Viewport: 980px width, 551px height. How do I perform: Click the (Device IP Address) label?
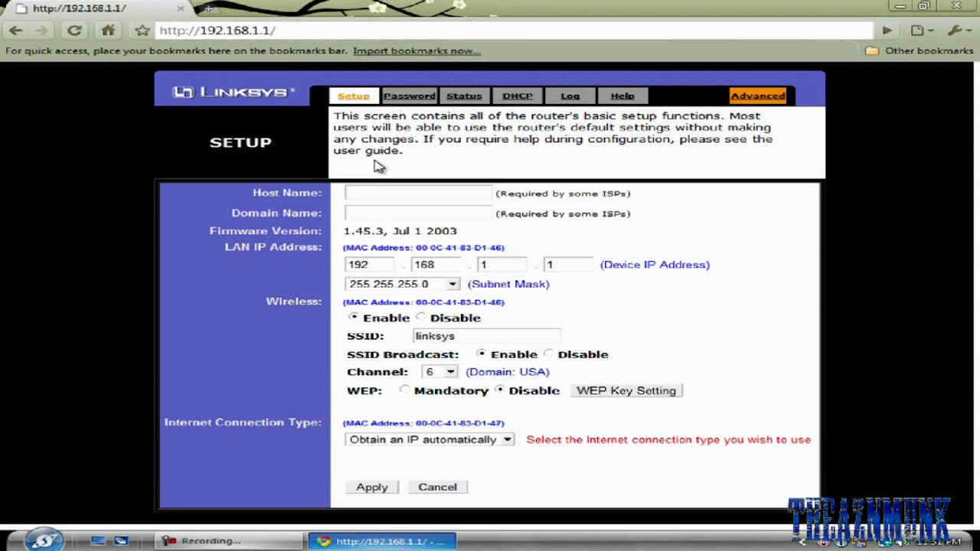click(655, 265)
